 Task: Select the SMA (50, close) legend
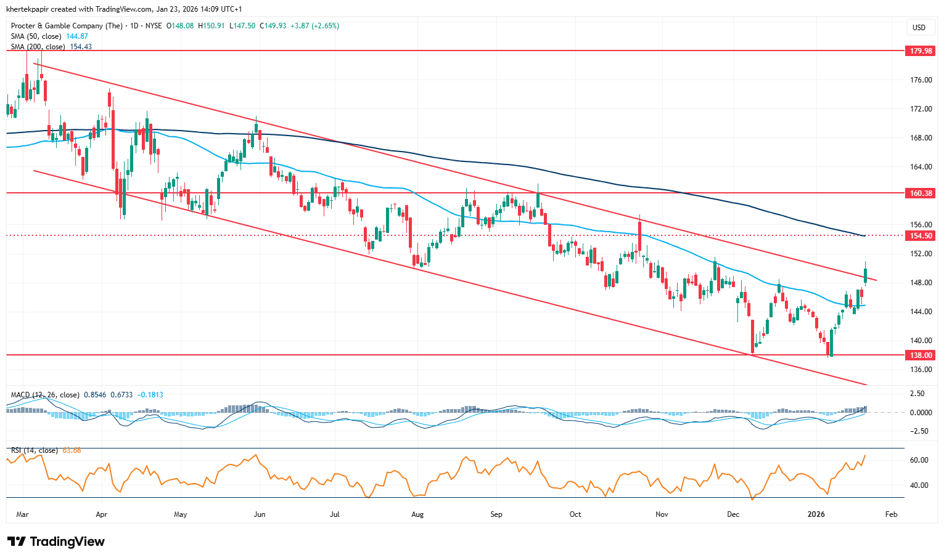click(x=36, y=36)
